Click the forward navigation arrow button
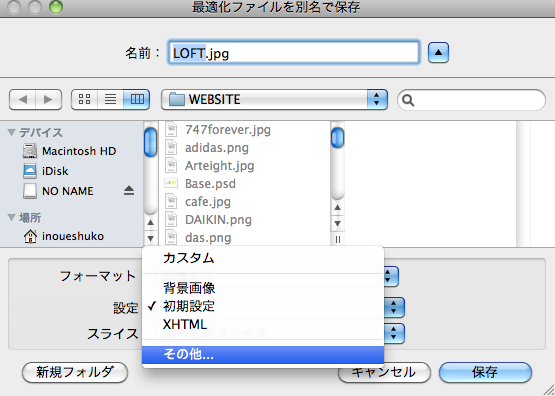Viewport: 555px width, 396px height. 48,99
